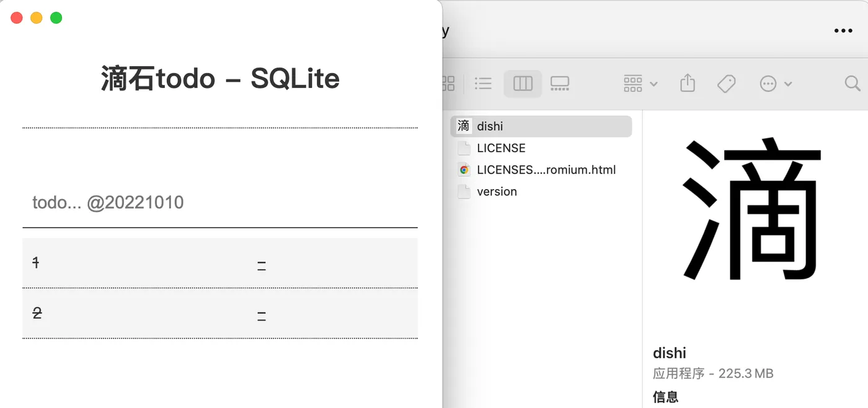Select the version file in the list
868x408 pixels.
(497, 192)
